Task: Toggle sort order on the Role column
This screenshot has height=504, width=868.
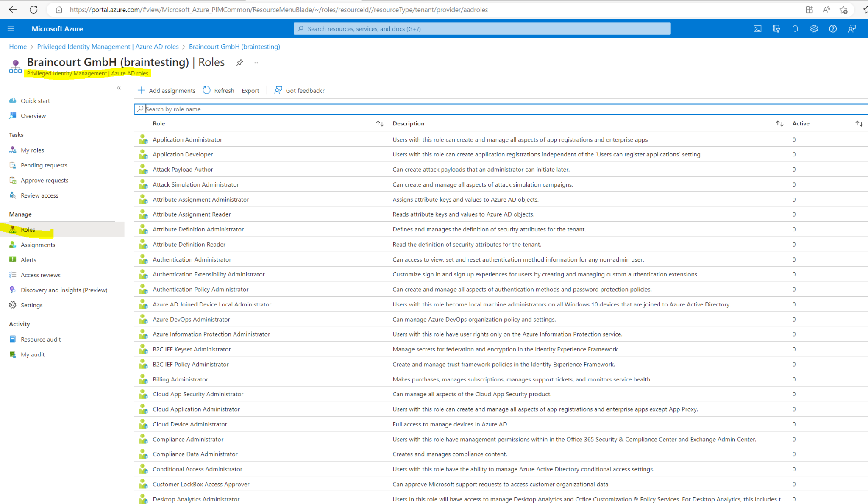Action: [379, 123]
